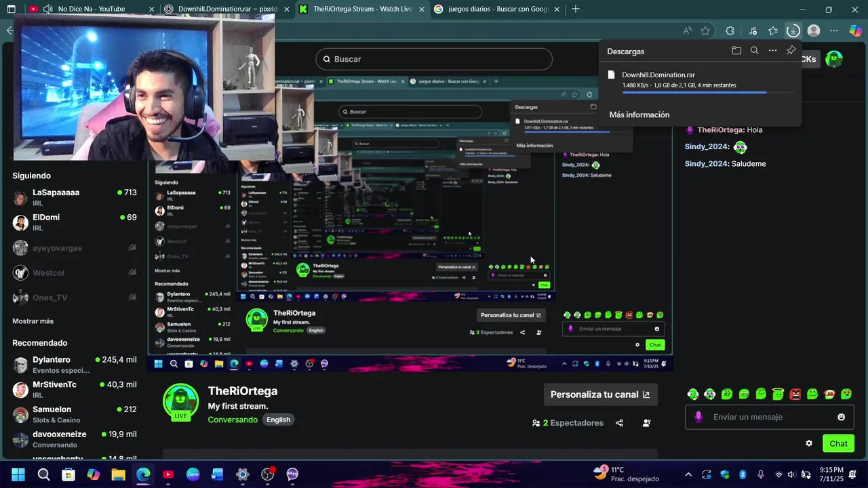The width and height of the screenshot is (868, 488).
Task: Select the halo angel emote in chat
Action: (778, 394)
